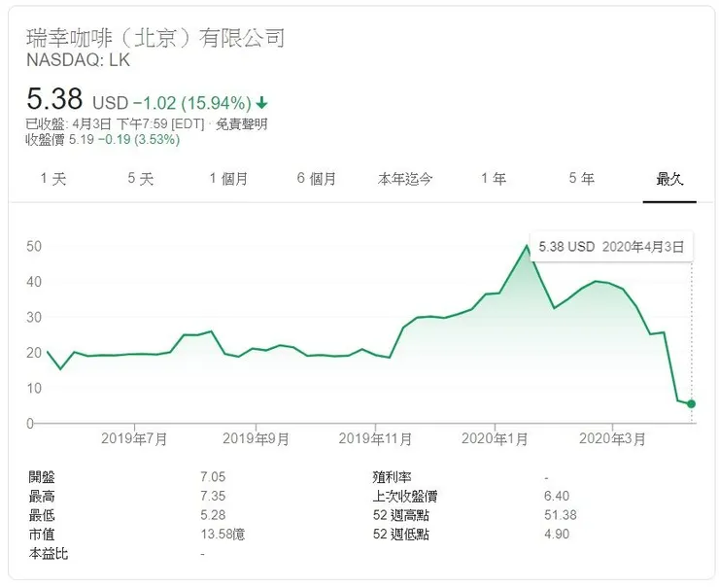Screen dimensions: 719x588
Task: Click the 52 週高點 label
Action: (x=400, y=515)
